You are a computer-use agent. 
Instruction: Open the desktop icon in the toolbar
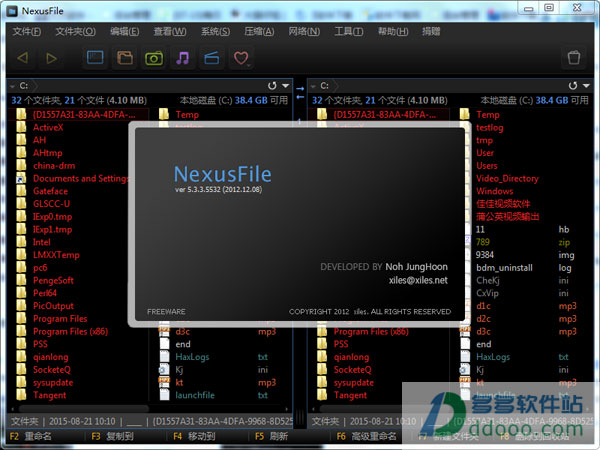coord(95,58)
